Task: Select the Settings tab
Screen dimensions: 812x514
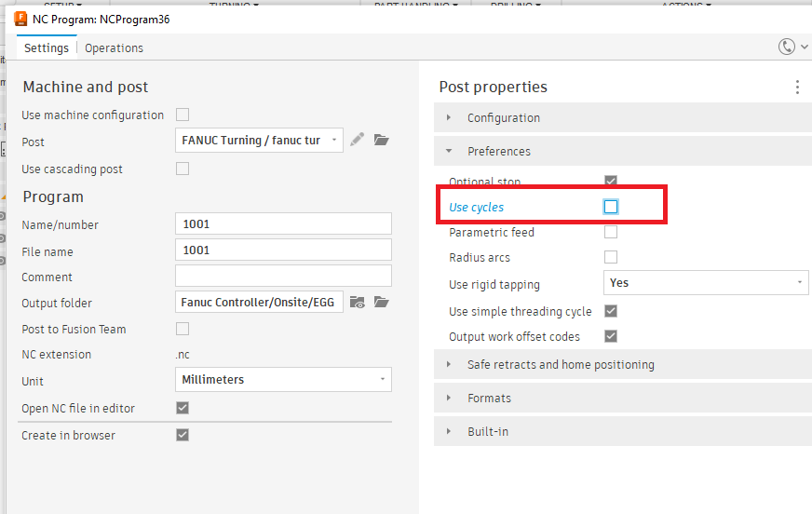Action: pos(47,48)
